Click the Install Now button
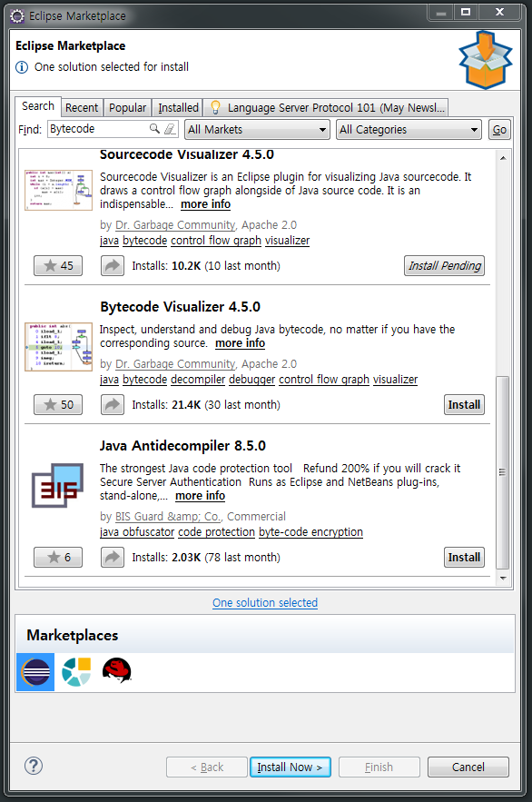Image resolution: width=532 pixels, height=802 pixels. (x=291, y=767)
